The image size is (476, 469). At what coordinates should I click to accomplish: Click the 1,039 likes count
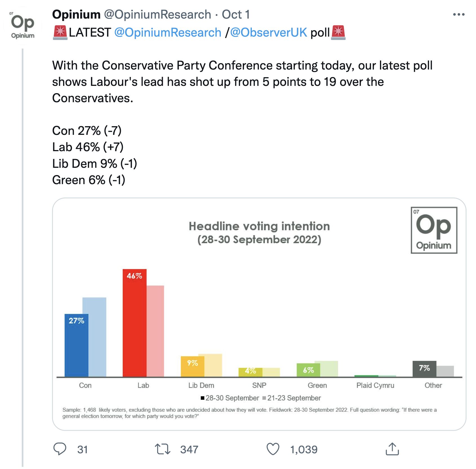click(x=304, y=450)
